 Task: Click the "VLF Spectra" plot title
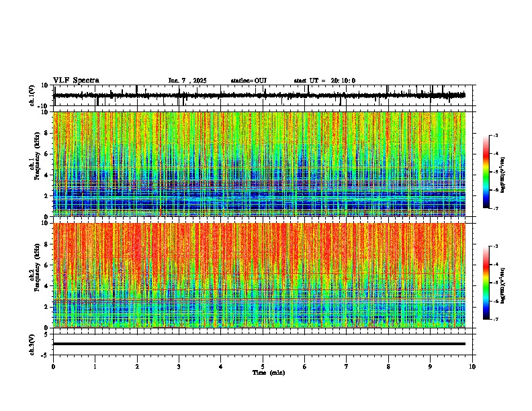[x=76, y=81]
